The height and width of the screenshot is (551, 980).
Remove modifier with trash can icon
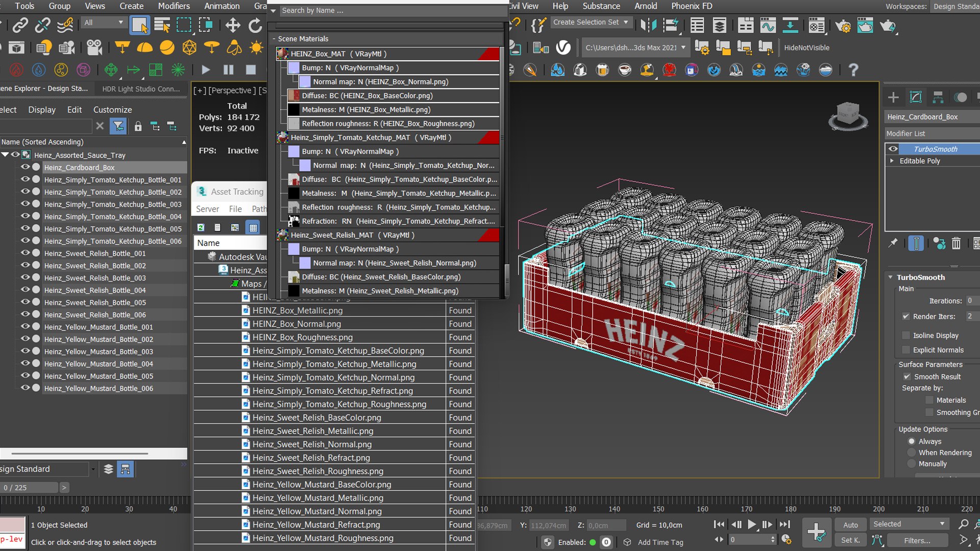(956, 243)
